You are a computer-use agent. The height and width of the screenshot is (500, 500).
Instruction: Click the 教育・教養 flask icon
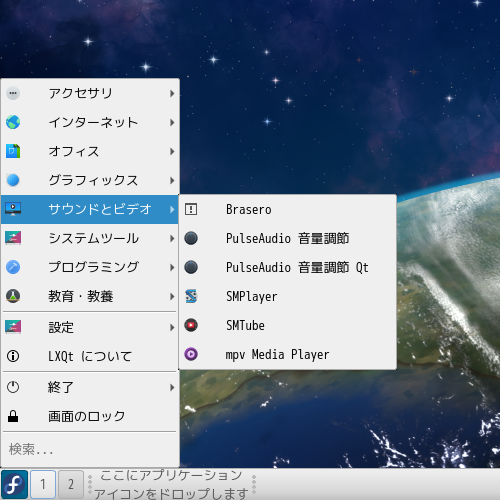pos(13,296)
